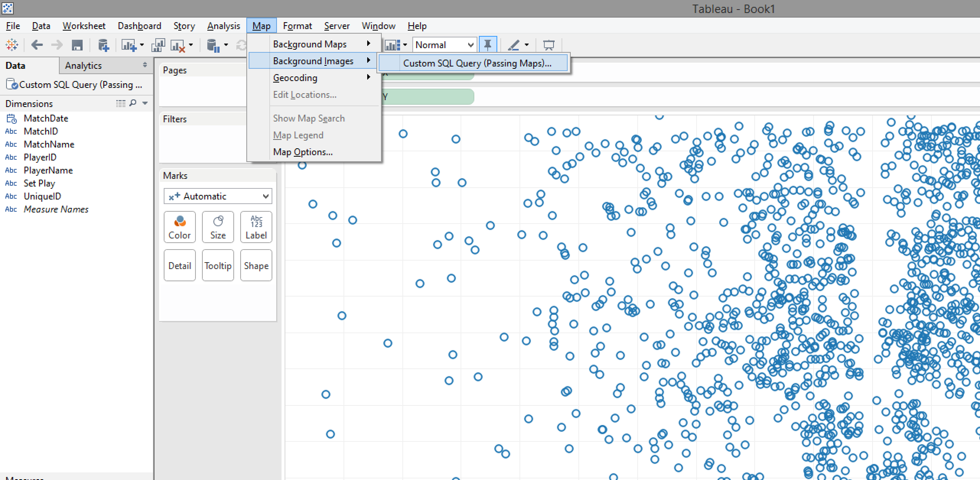Select the Background Images menu entry

[x=313, y=61]
